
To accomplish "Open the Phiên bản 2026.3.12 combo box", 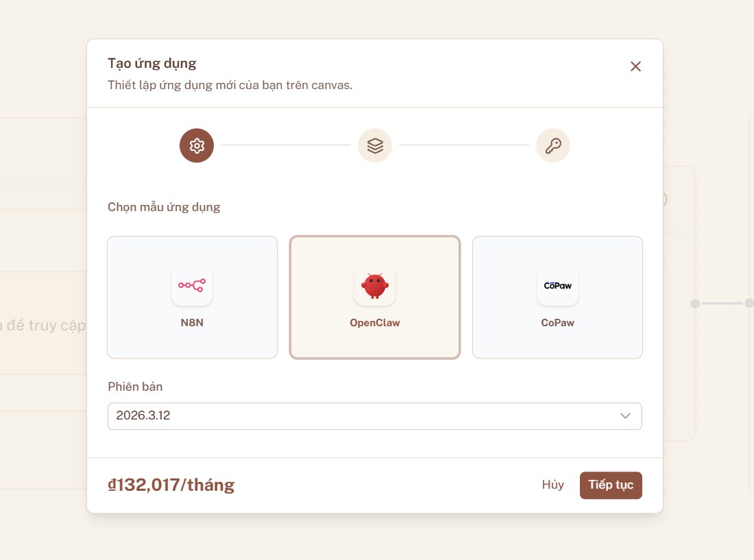I will [363, 416].
